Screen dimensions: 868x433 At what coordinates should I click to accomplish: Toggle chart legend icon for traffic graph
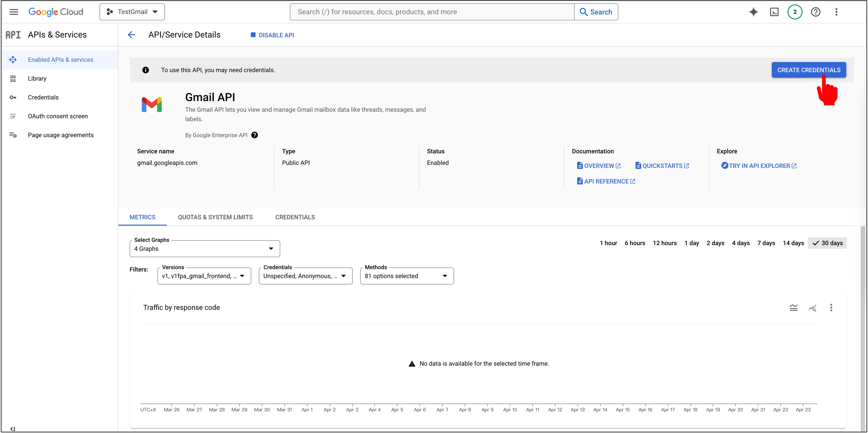click(x=794, y=308)
